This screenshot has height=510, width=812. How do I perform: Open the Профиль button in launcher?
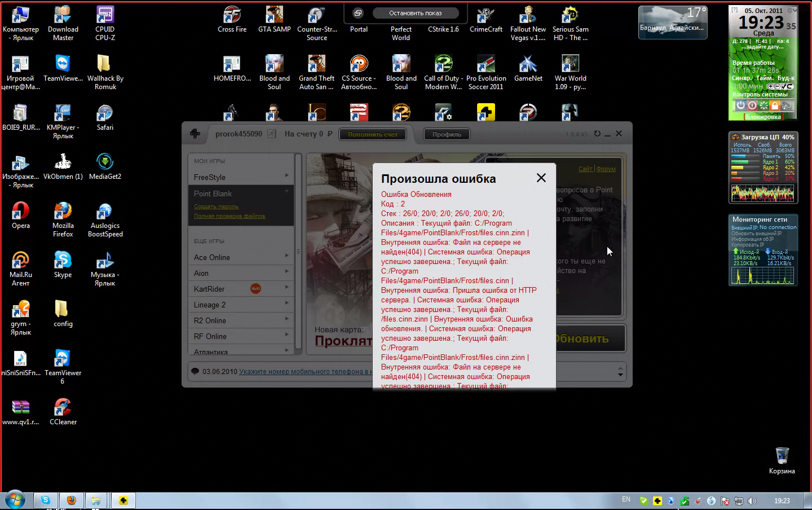(447, 134)
